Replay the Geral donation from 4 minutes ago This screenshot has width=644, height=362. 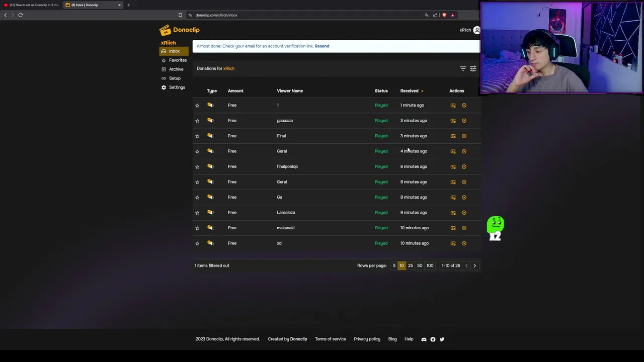[464, 151]
